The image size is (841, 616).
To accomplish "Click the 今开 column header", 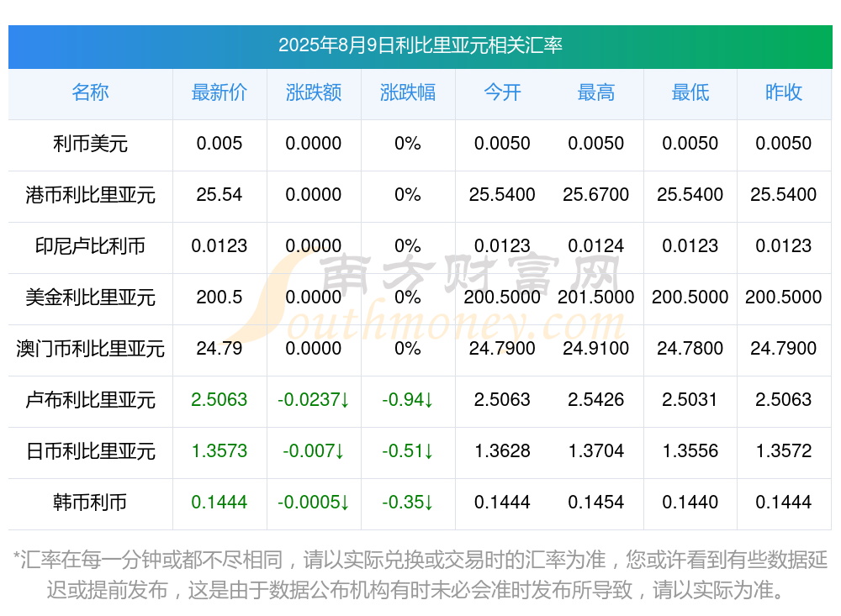I will tap(502, 92).
